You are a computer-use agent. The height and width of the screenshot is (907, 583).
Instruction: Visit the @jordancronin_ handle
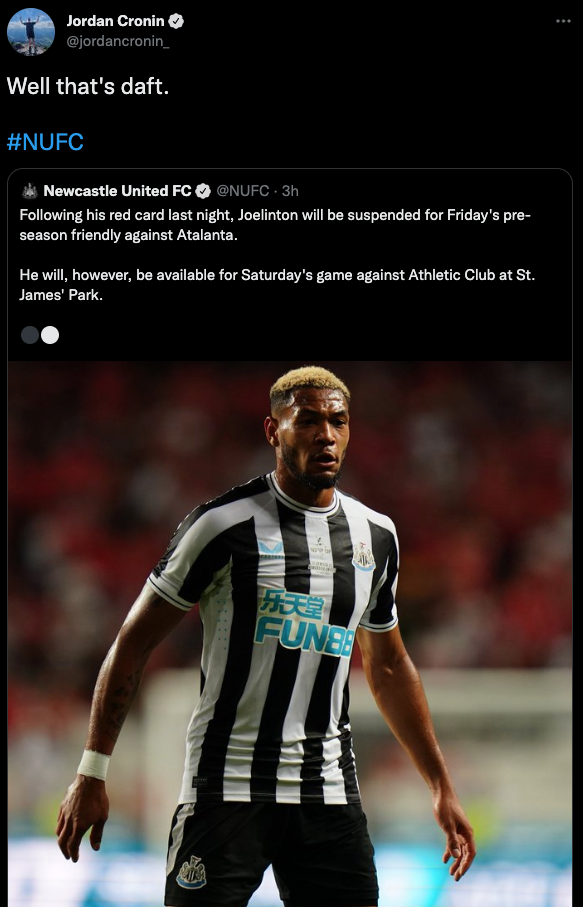pyautogui.click(x=118, y=42)
